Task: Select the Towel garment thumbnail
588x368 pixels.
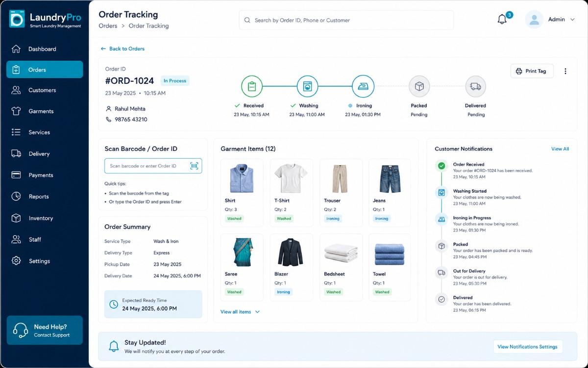Action: (390, 254)
